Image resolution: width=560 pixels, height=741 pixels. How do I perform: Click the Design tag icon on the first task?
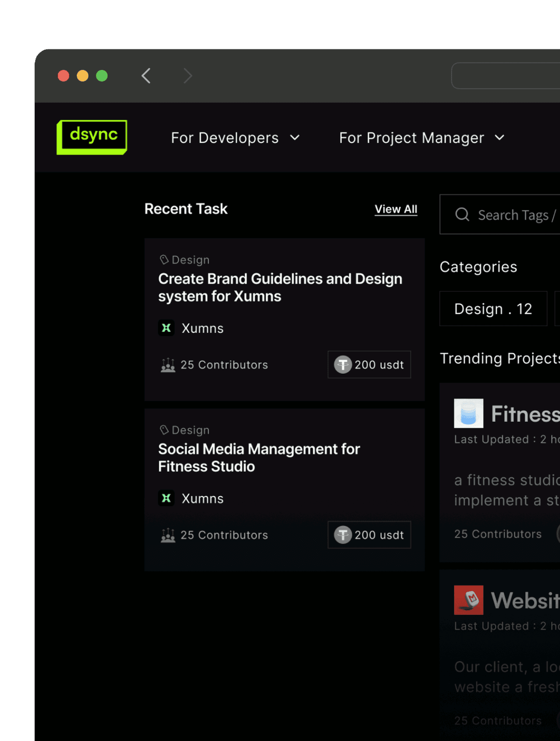pos(164,260)
